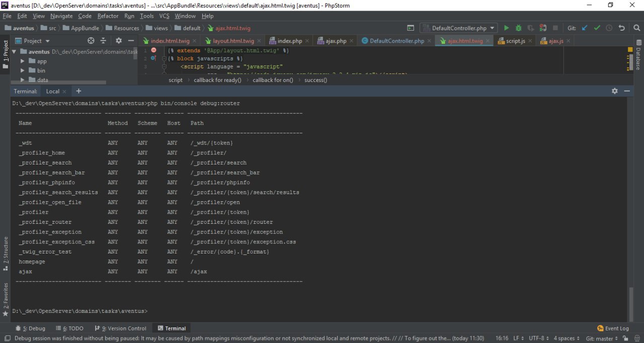This screenshot has height=343, width=644.
Task: Hide the Project panel with minus icon
Action: [131, 41]
